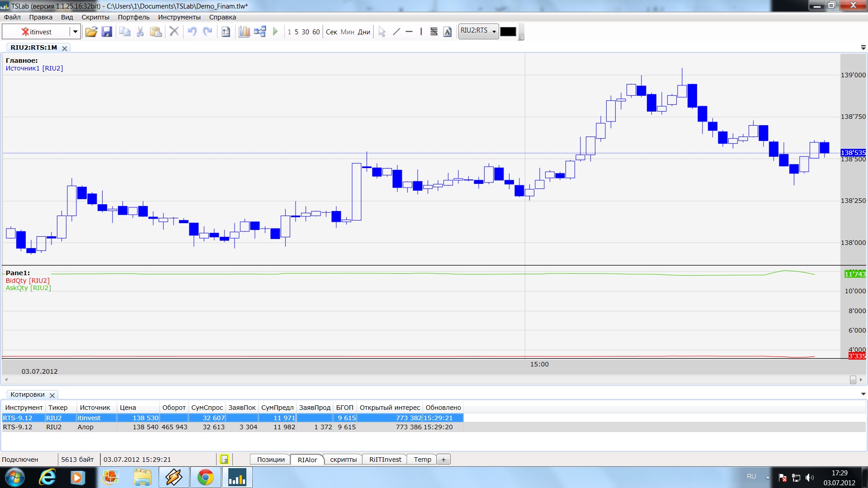Screen dimensions: 868x488
Task: Open the Скрипты menu
Action: click(x=95, y=17)
